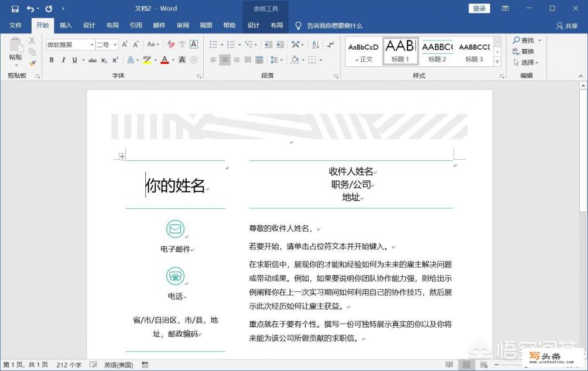Click the Increase Indent icon
588x371 pixels.
point(280,44)
